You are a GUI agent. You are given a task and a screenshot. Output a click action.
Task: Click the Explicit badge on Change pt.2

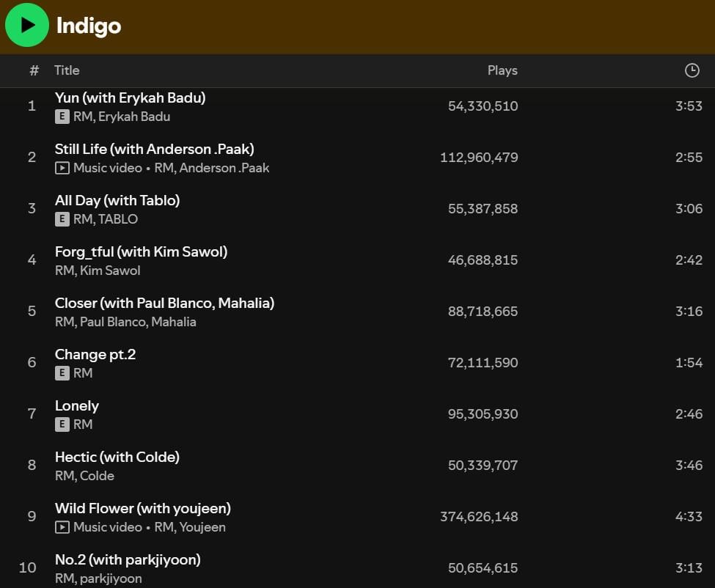[x=62, y=372]
